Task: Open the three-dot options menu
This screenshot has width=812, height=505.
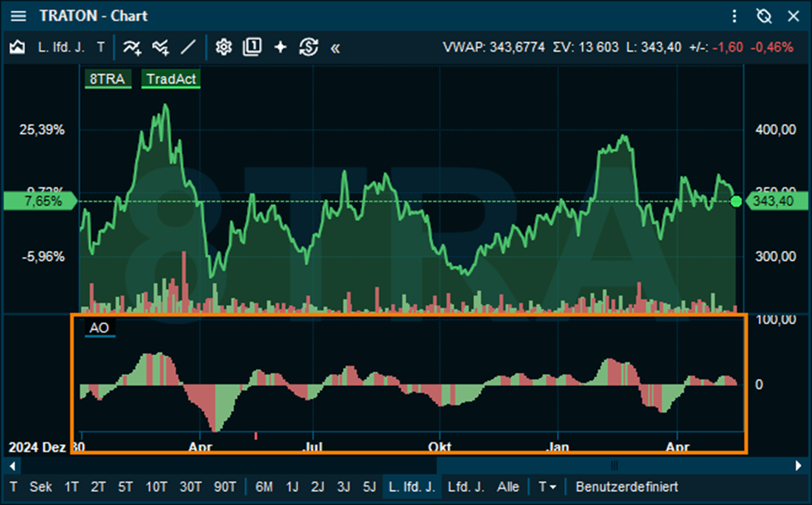Action: click(x=735, y=16)
